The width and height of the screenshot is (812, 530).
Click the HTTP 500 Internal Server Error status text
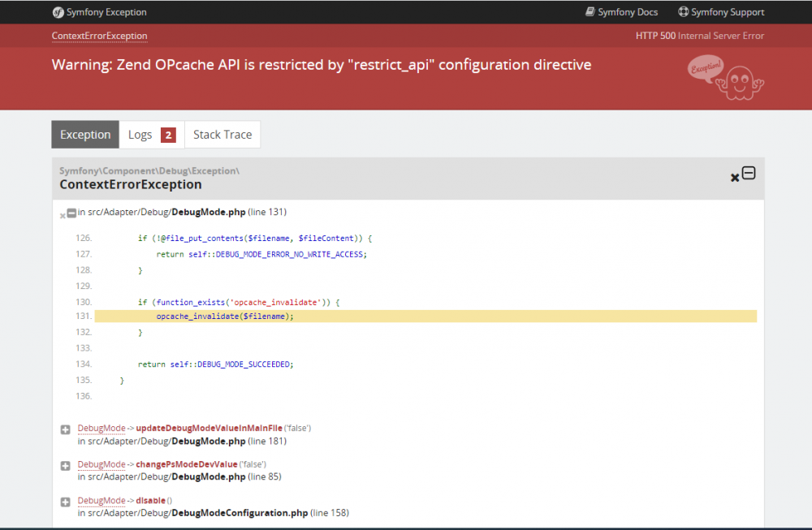[700, 36]
